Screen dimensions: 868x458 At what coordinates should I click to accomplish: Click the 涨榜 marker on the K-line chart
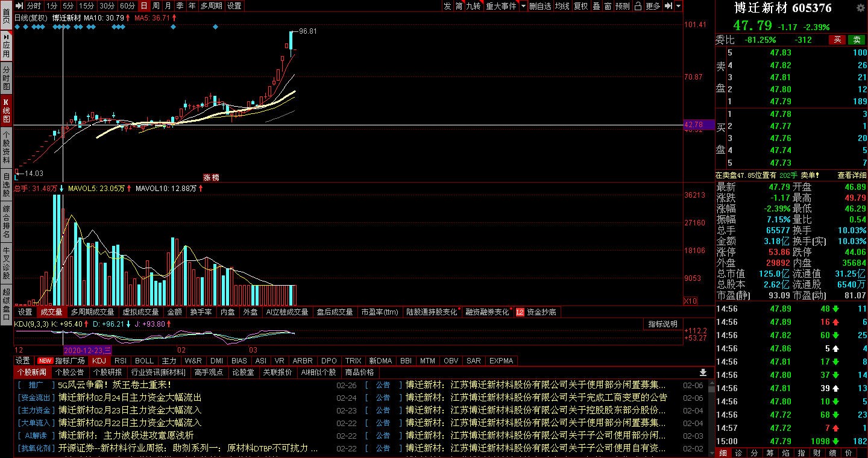point(211,178)
